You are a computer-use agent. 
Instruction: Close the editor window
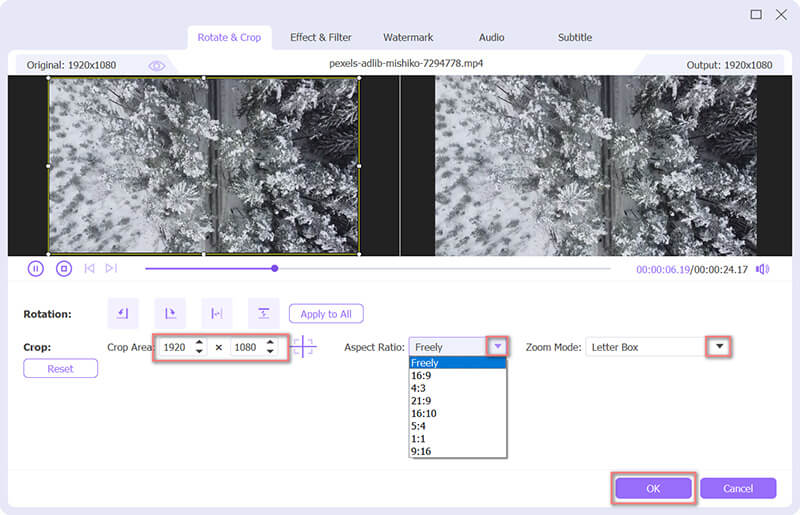781,14
